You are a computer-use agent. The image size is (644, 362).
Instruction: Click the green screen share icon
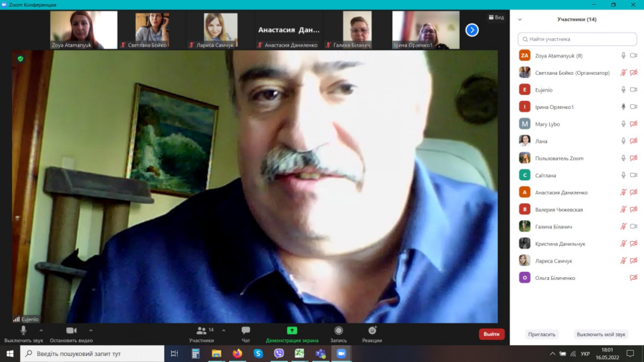point(292,330)
